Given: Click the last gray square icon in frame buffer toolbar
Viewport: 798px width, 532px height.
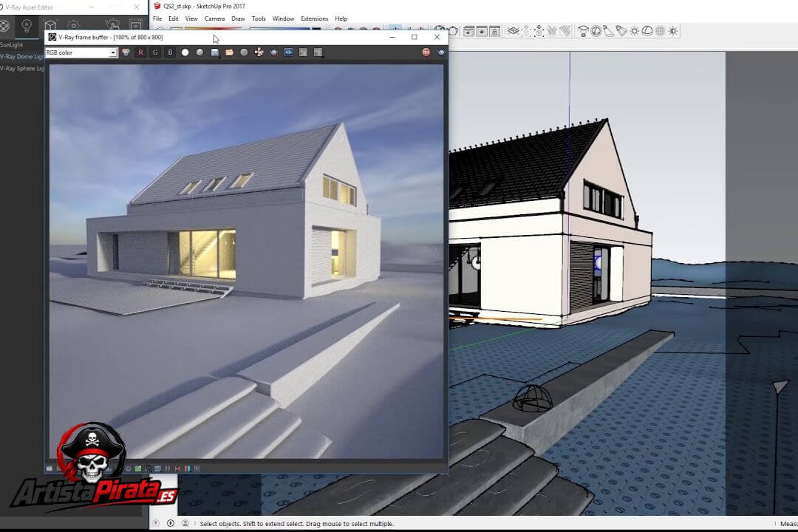Looking at the screenshot, I should click(318, 52).
